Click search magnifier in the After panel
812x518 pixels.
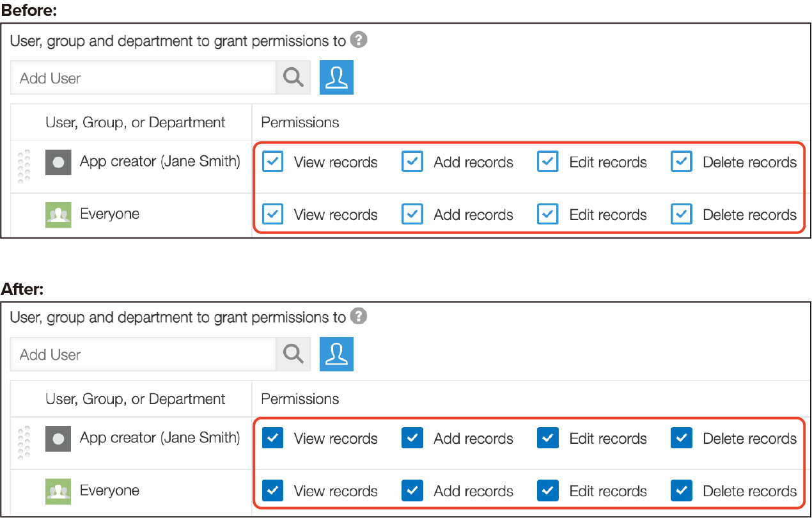point(293,354)
